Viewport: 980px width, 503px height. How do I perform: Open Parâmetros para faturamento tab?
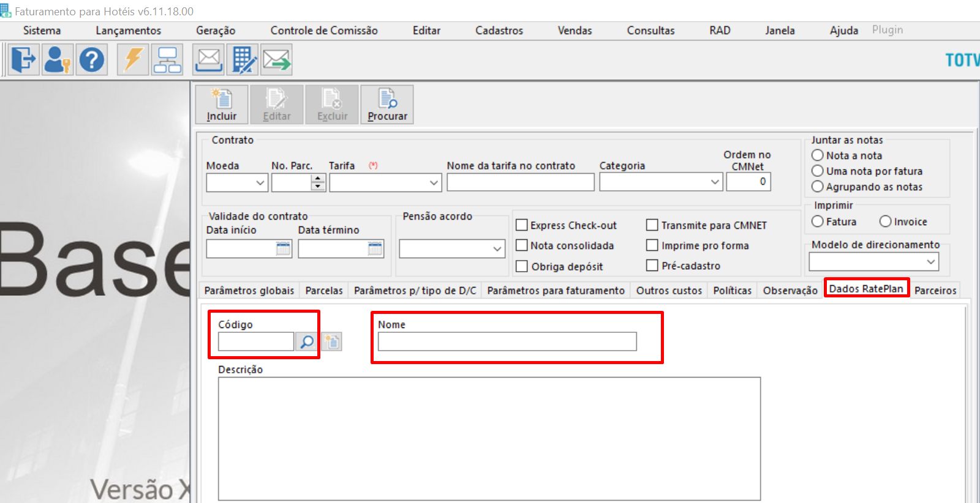556,291
